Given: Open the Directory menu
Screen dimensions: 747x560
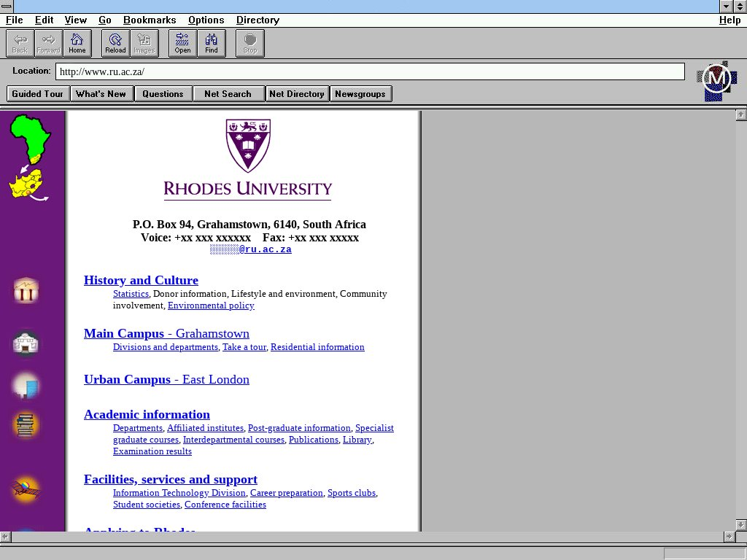Looking at the screenshot, I should (258, 20).
